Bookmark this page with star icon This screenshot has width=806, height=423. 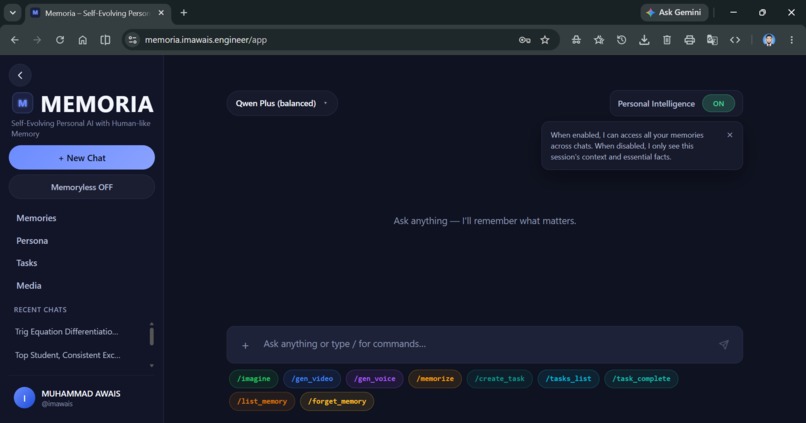(x=545, y=40)
